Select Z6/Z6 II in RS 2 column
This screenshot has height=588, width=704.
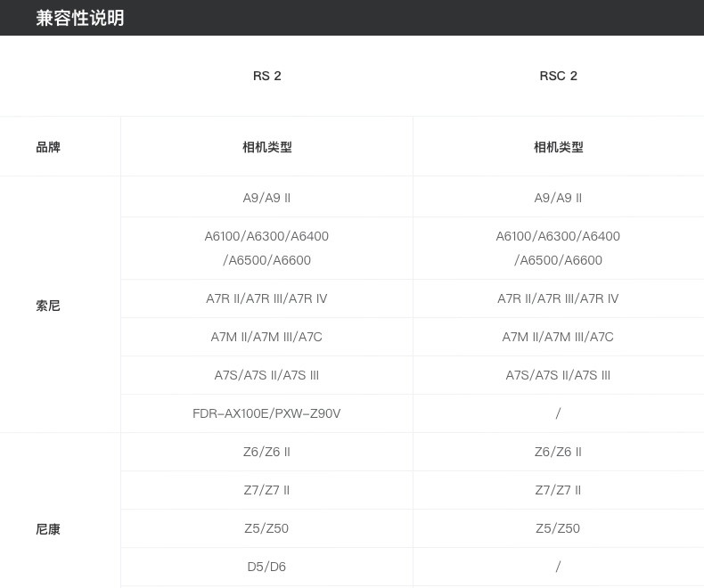[266, 452]
